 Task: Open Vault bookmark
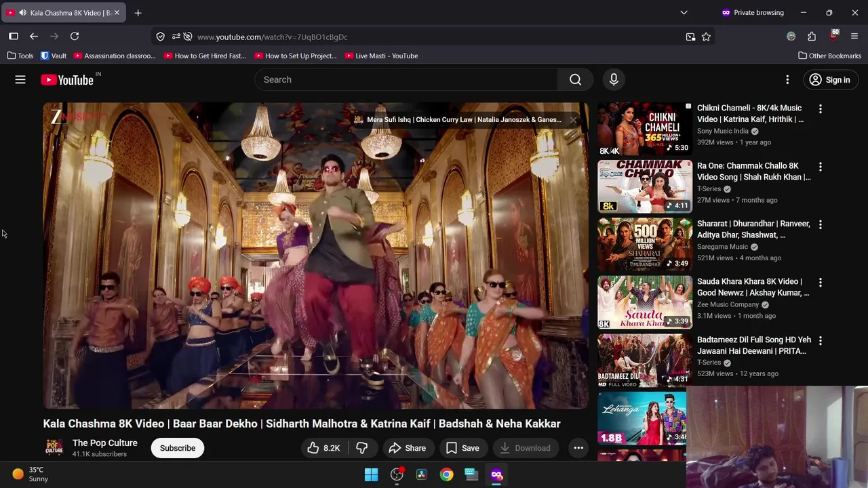54,56
